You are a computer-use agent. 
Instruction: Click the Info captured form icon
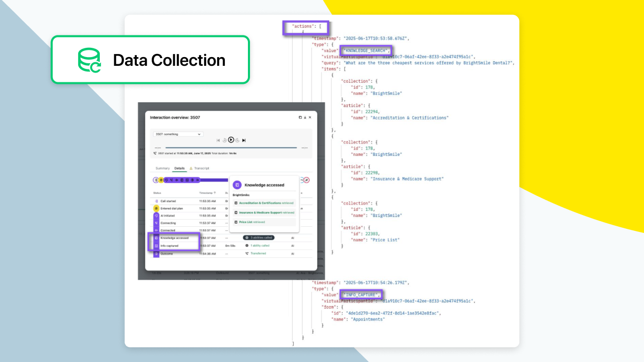(155, 245)
